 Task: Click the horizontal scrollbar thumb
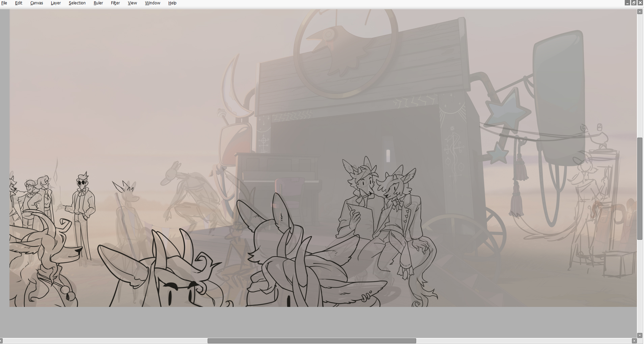point(312,341)
